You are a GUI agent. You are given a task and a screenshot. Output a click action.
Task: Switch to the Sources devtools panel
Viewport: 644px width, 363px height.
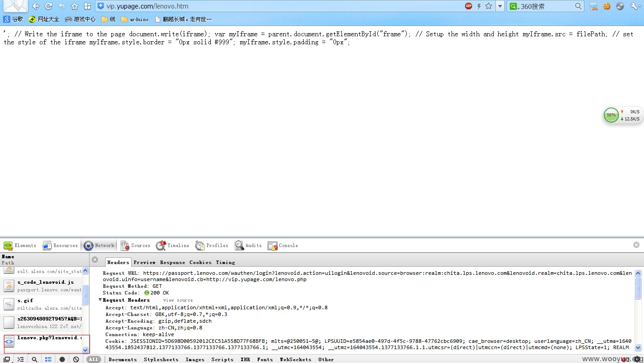pos(135,245)
